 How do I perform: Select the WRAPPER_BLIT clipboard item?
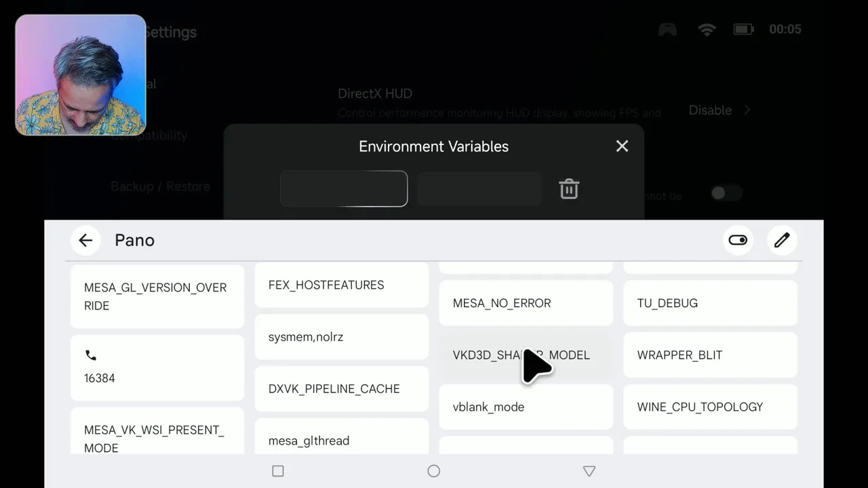[710, 355]
